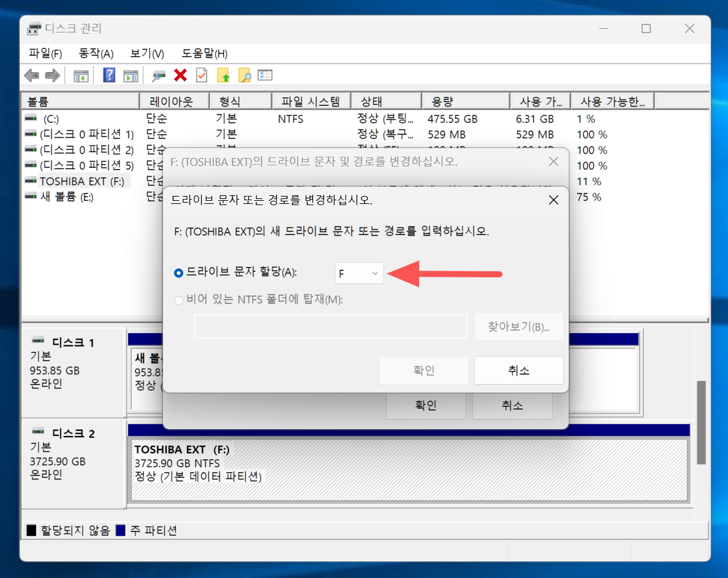Click the NTFS folder path input field
Image resolution: width=728 pixels, height=578 pixels.
coord(331,326)
